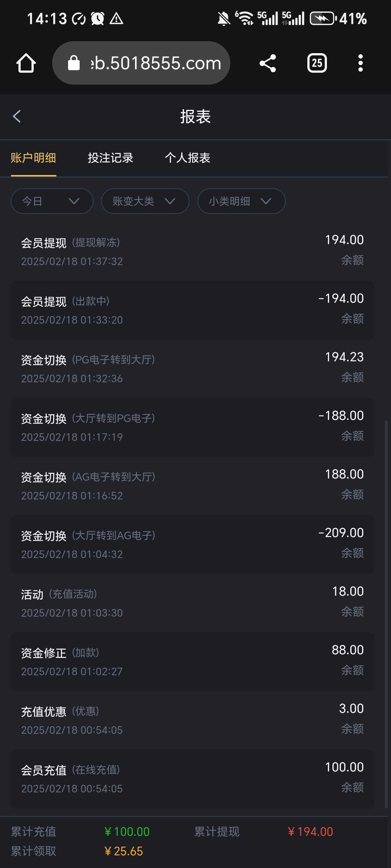Select the 活动 (充值活动) 18.00 entry
This screenshot has height=868, width=391.
coord(192,603)
